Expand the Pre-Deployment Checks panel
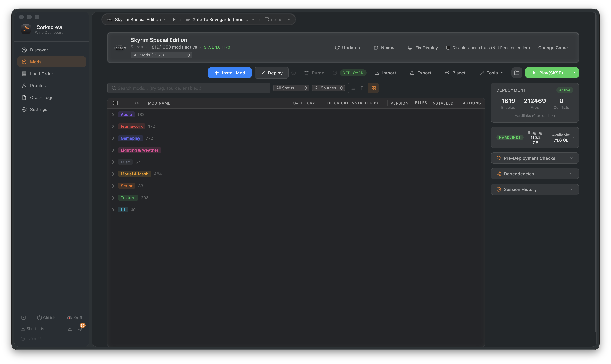The width and height of the screenshot is (611, 364). 534,158
